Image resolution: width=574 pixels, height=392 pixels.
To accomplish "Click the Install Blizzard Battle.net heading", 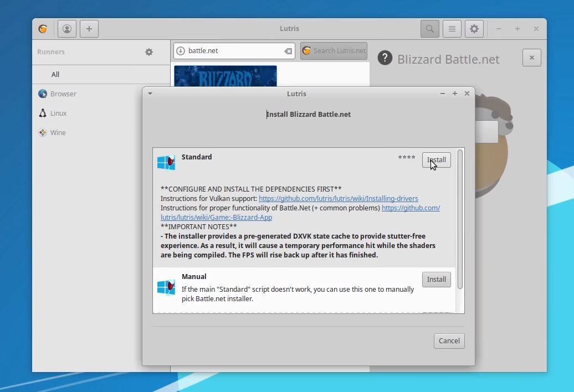I will 309,115.
